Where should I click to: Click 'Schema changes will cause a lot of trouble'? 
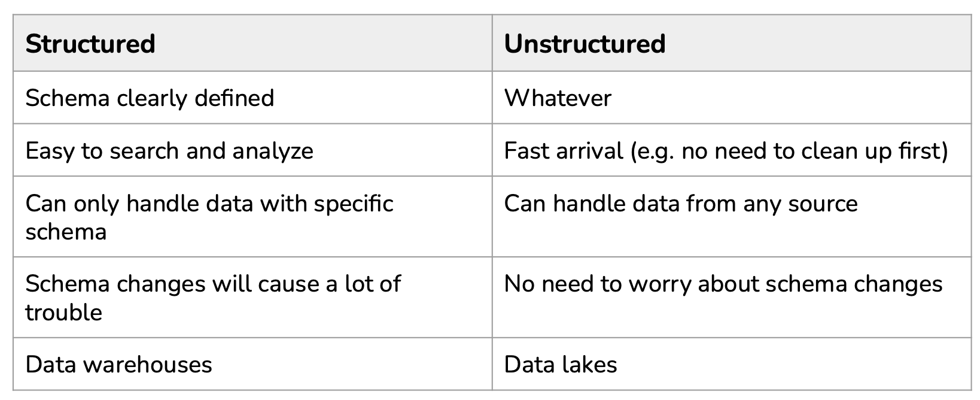point(213,298)
